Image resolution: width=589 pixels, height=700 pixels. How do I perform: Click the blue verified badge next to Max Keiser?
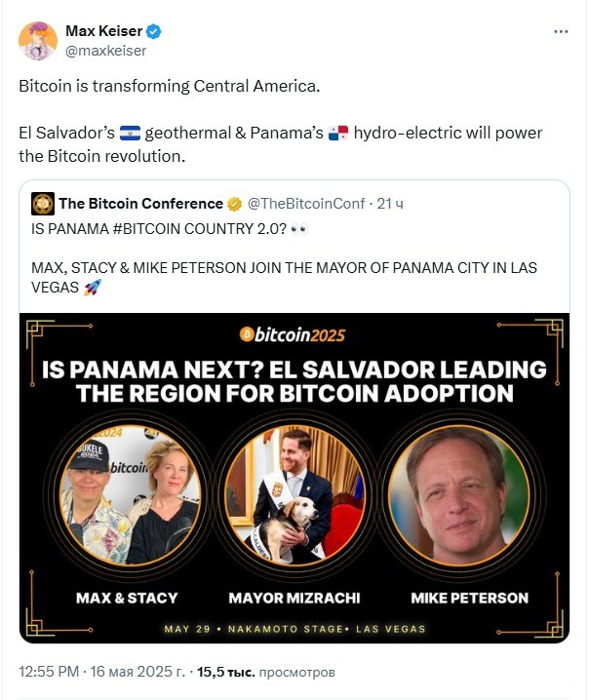pos(154,32)
